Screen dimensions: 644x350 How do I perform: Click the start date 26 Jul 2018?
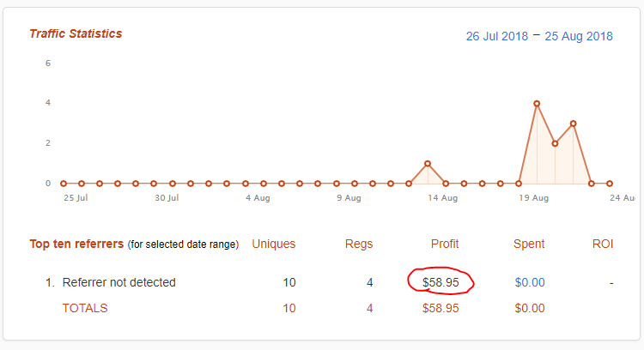tap(495, 36)
